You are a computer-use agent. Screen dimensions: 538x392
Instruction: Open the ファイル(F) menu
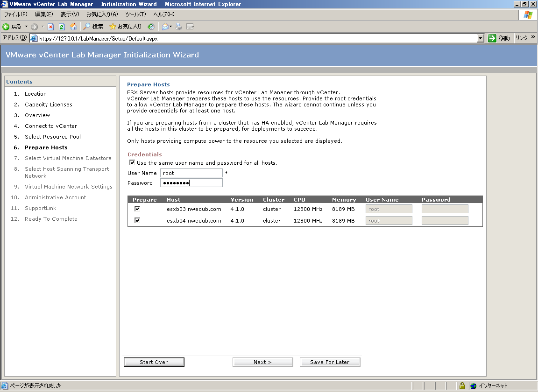(15, 14)
